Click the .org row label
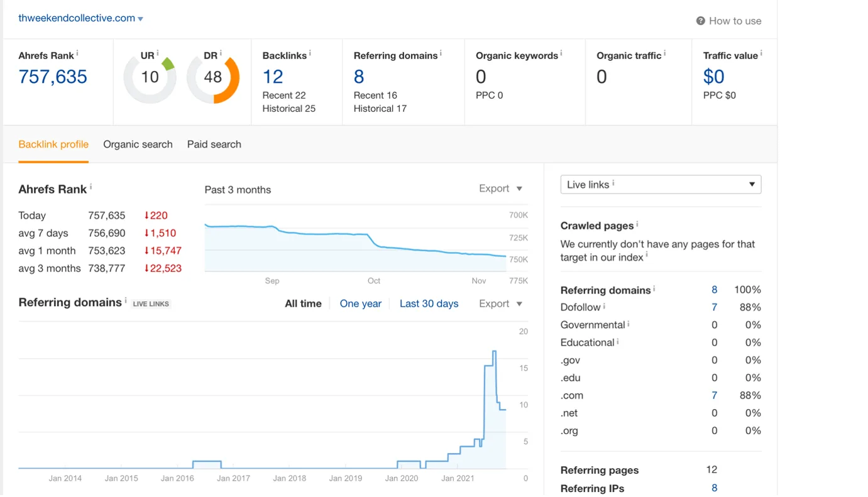Image resolution: width=868 pixels, height=497 pixels. [569, 430]
